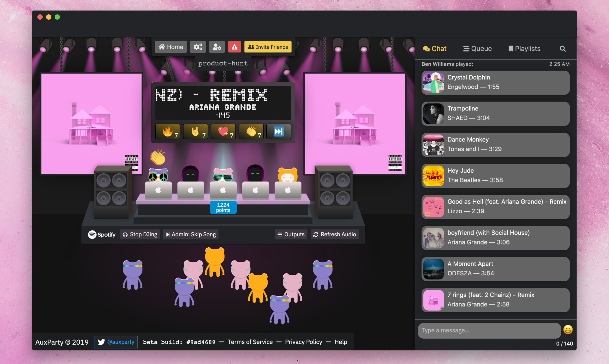Click the Ben Williams username
The width and height of the screenshot is (609, 364).
tap(438, 64)
